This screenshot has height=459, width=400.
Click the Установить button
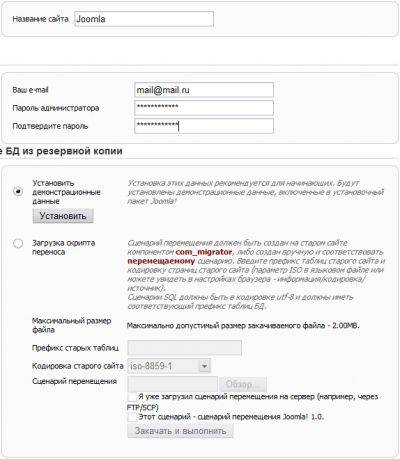(x=63, y=216)
